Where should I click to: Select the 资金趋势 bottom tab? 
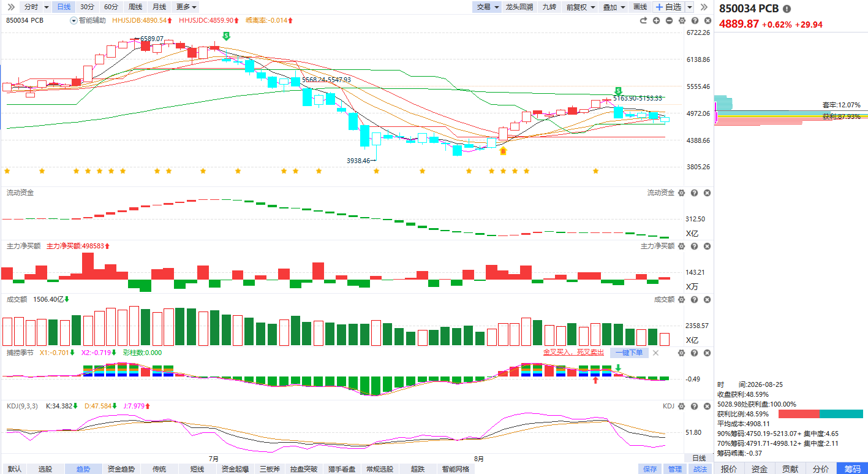coord(121,469)
